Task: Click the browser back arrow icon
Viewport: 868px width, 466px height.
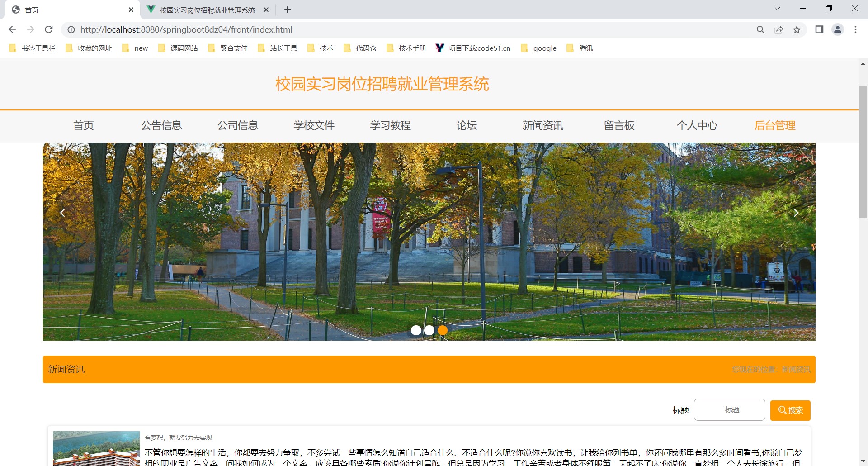Action: 12,29
